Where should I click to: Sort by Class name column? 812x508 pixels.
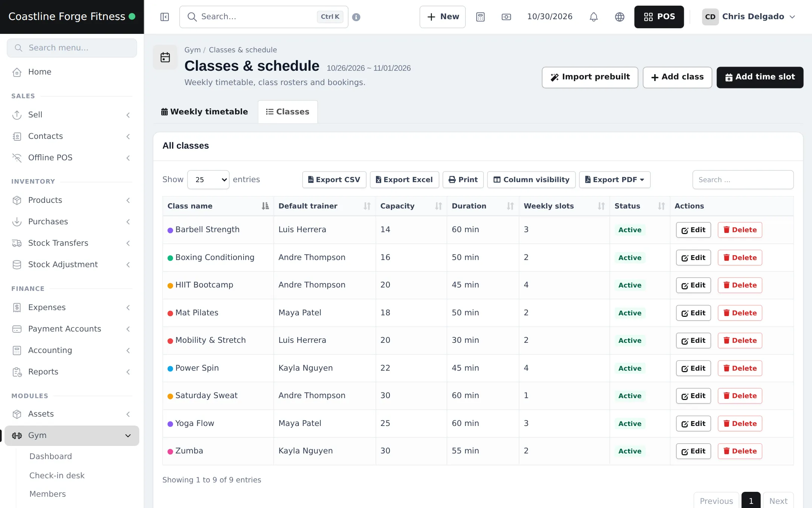pyautogui.click(x=218, y=206)
